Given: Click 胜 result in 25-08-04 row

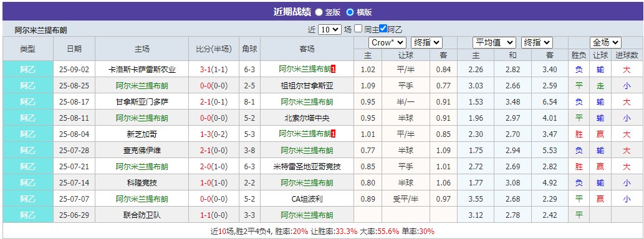Looking at the screenshot, I should [x=579, y=134].
